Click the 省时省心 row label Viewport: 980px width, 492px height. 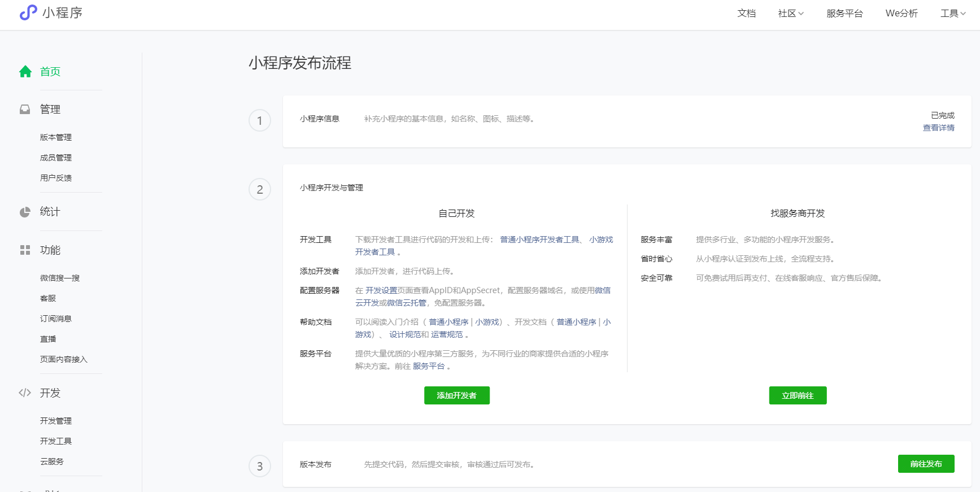(656, 259)
